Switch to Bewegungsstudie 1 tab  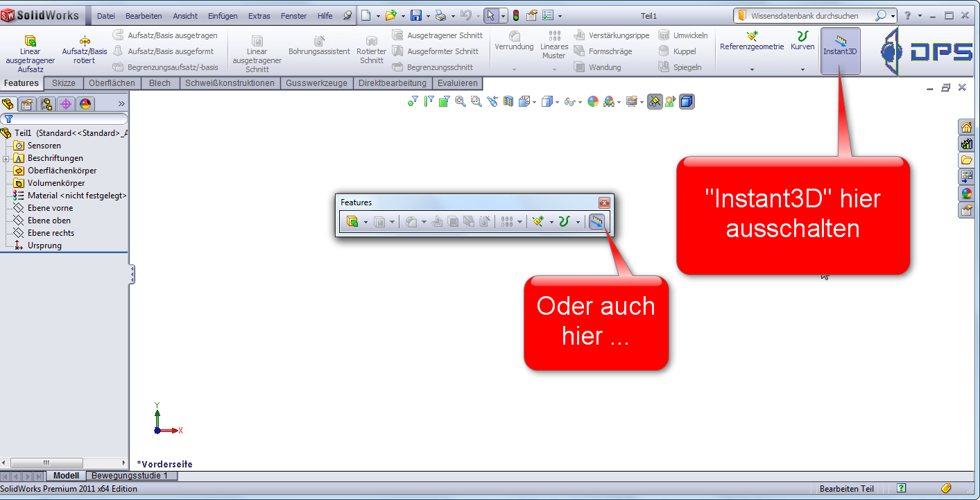130,476
